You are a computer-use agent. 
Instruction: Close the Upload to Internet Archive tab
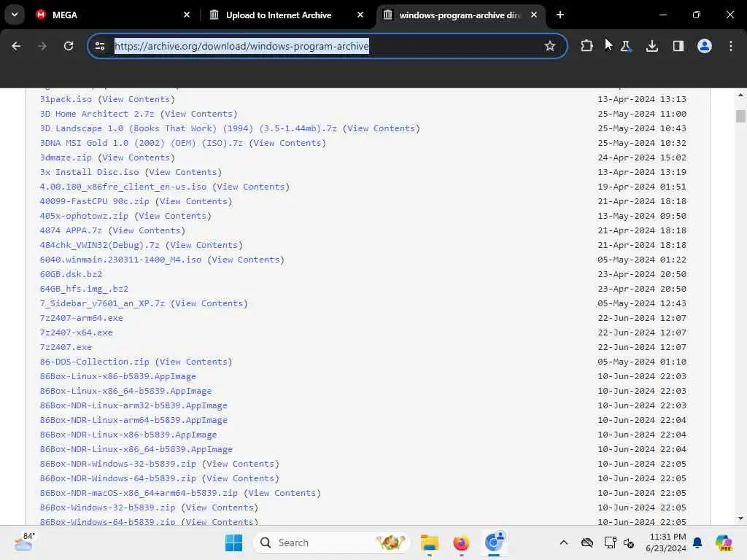click(360, 15)
